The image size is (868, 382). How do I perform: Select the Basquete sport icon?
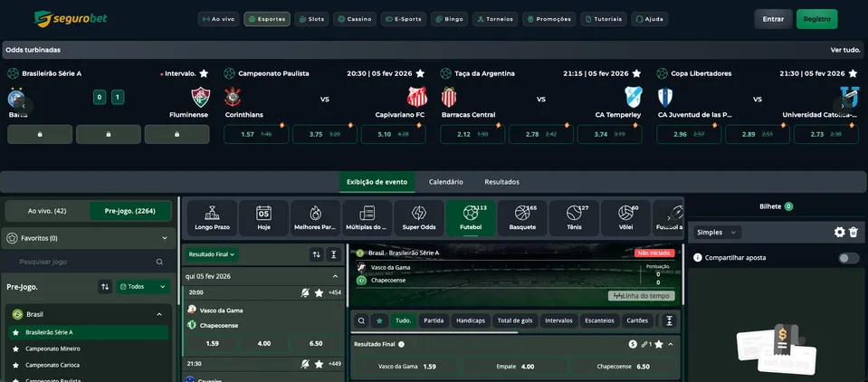(522, 218)
